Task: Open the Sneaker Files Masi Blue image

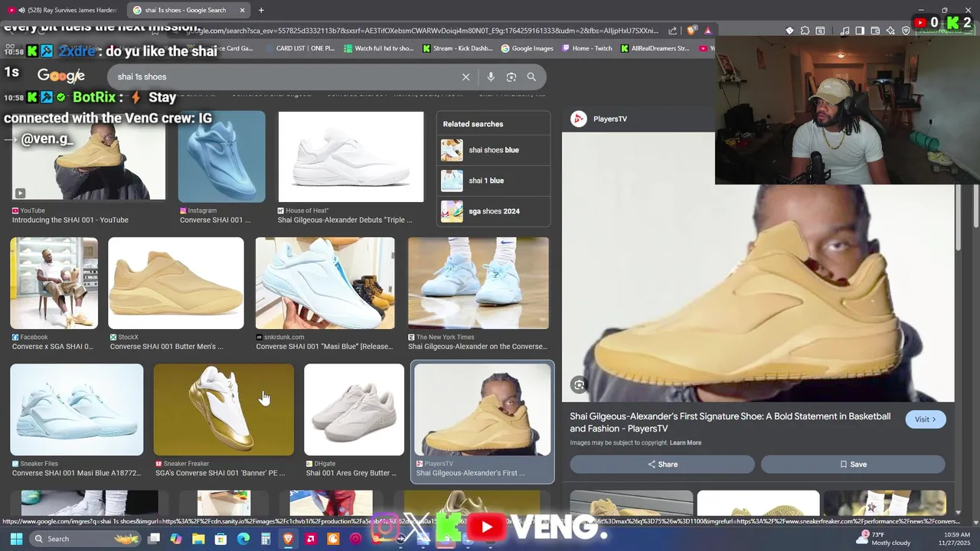Action: 77,410
